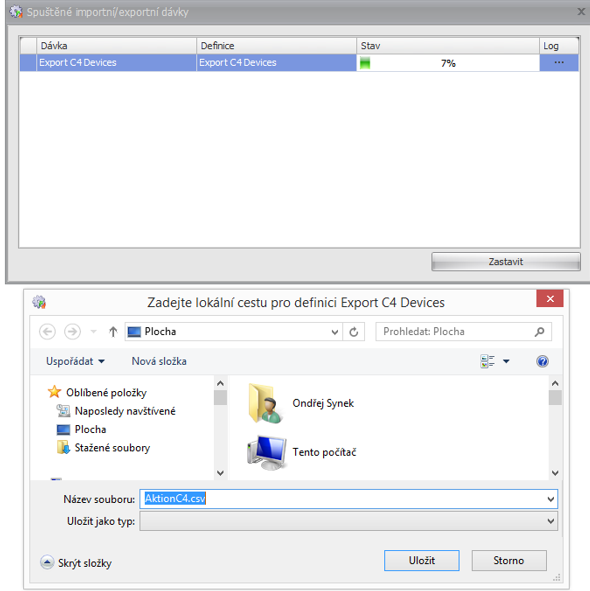Open the help icon in save dialog
Screen dimensions: 590x591
coord(542,361)
